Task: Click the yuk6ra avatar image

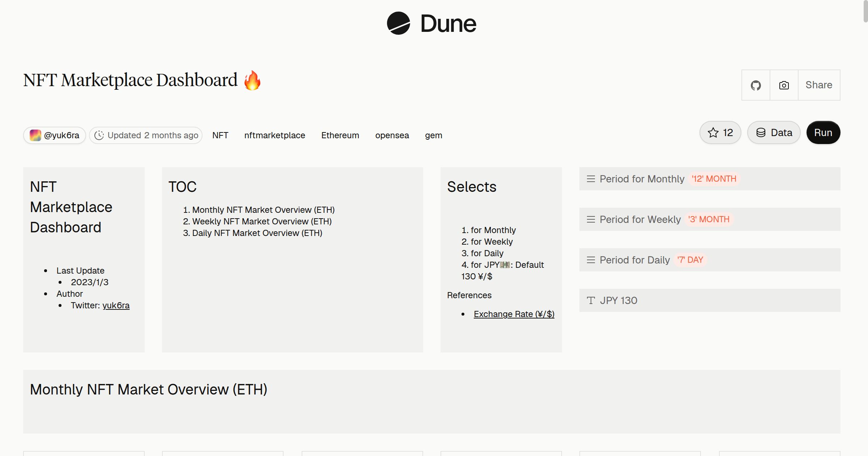Action: point(35,135)
